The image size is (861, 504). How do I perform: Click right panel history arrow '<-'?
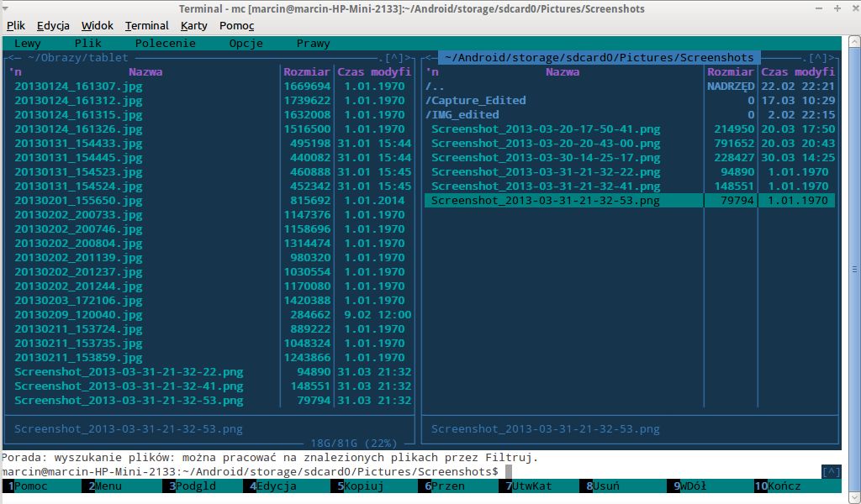pyautogui.click(x=431, y=58)
